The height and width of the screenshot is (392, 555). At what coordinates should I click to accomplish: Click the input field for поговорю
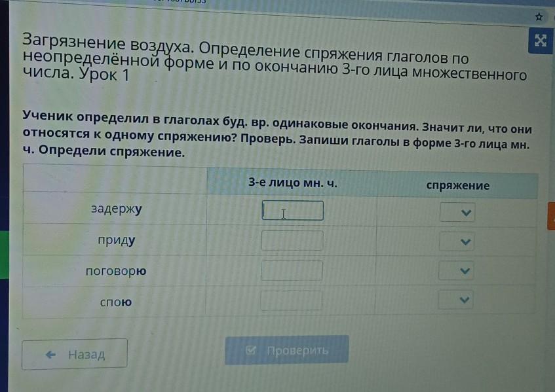click(x=292, y=270)
